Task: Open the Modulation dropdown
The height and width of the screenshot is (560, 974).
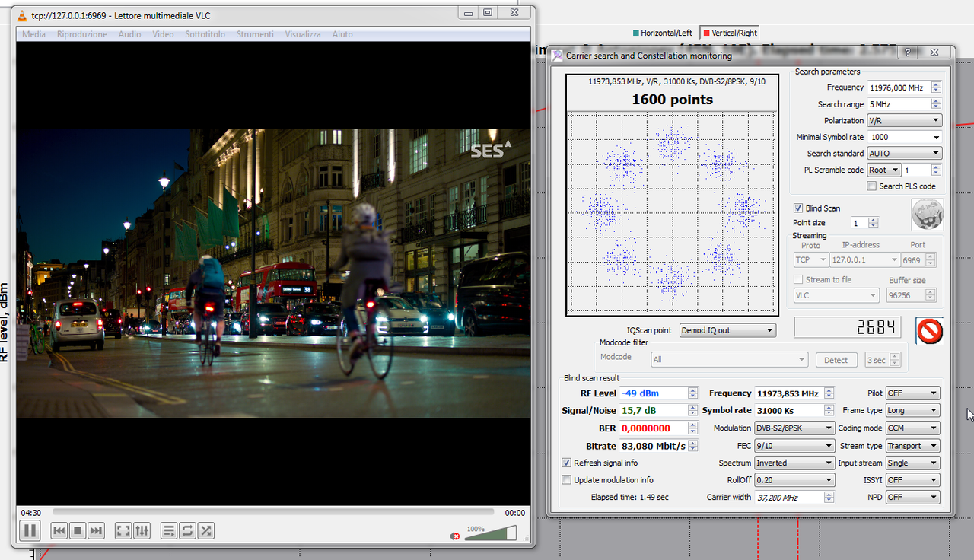Action: (x=794, y=428)
